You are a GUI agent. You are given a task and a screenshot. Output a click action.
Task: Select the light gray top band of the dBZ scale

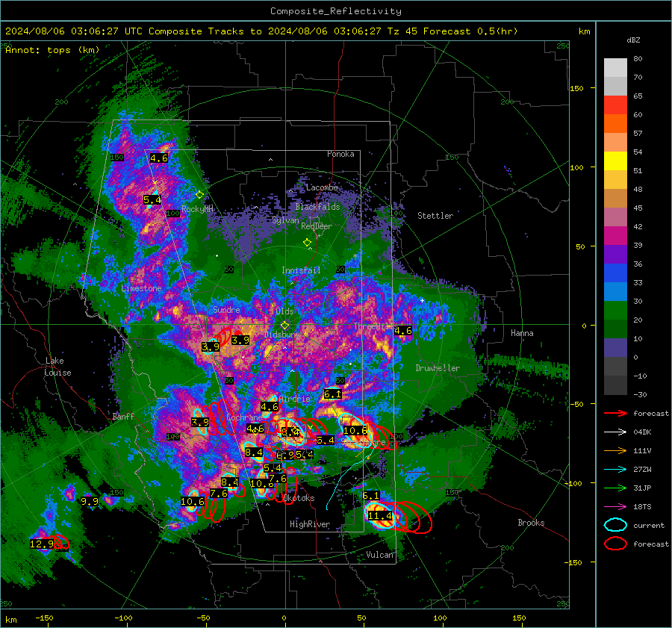(615, 68)
